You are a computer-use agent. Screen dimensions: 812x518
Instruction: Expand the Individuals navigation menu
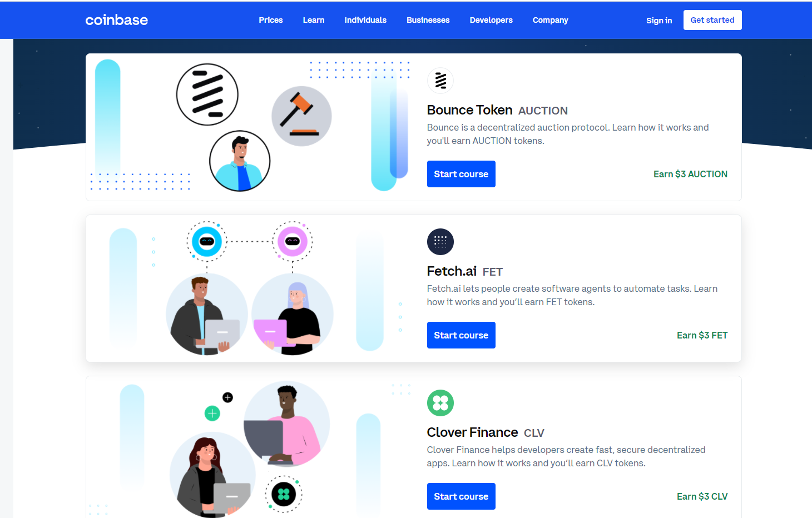point(365,20)
